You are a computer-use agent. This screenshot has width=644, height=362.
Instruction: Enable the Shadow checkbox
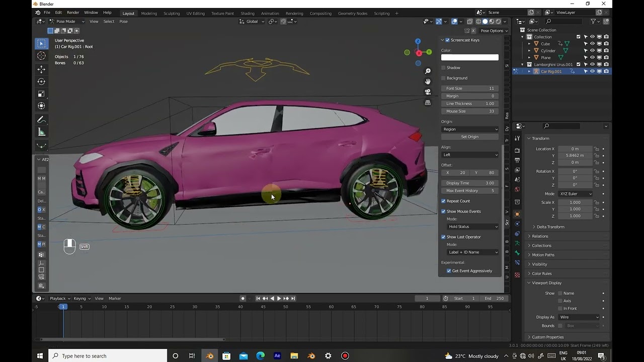point(443,68)
